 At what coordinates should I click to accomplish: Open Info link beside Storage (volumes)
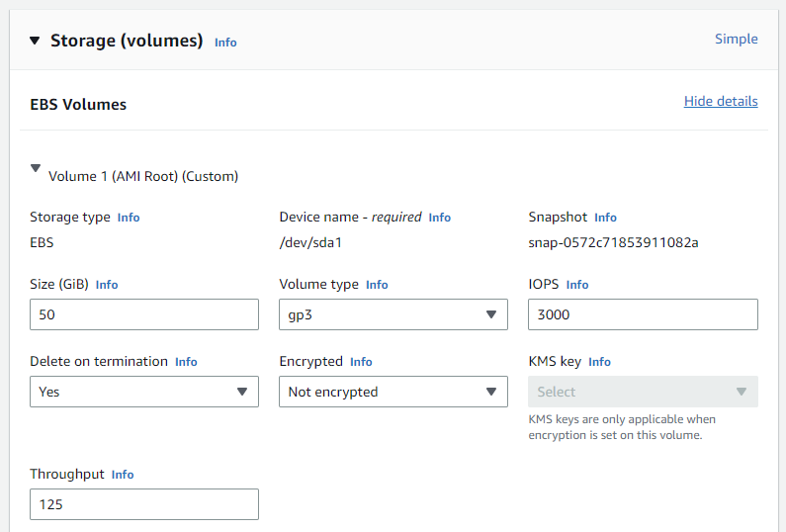coord(225,43)
